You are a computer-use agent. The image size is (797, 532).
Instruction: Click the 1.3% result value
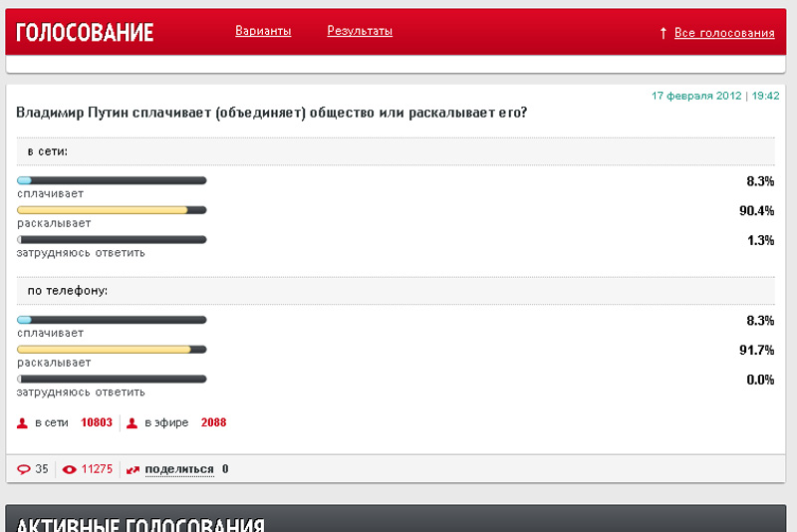click(760, 240)
